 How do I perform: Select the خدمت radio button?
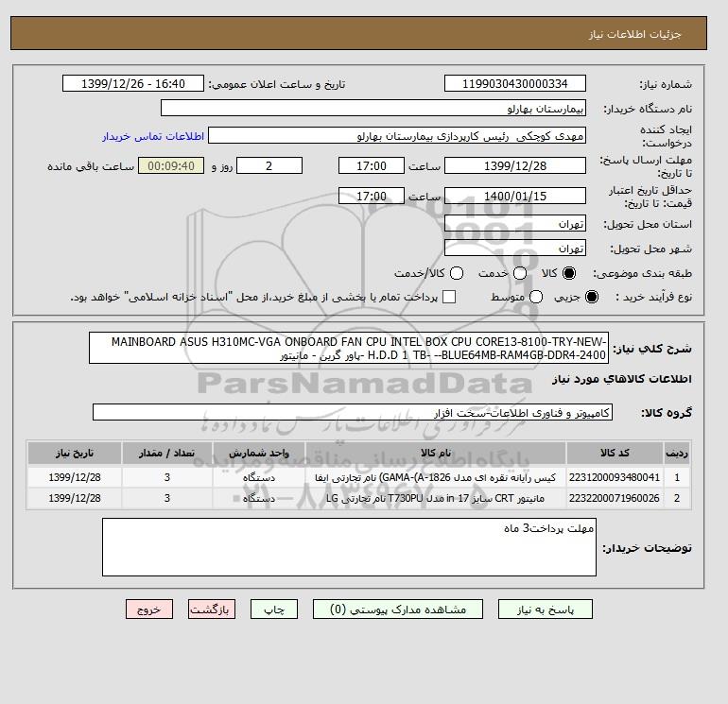[x=520, y=273]
